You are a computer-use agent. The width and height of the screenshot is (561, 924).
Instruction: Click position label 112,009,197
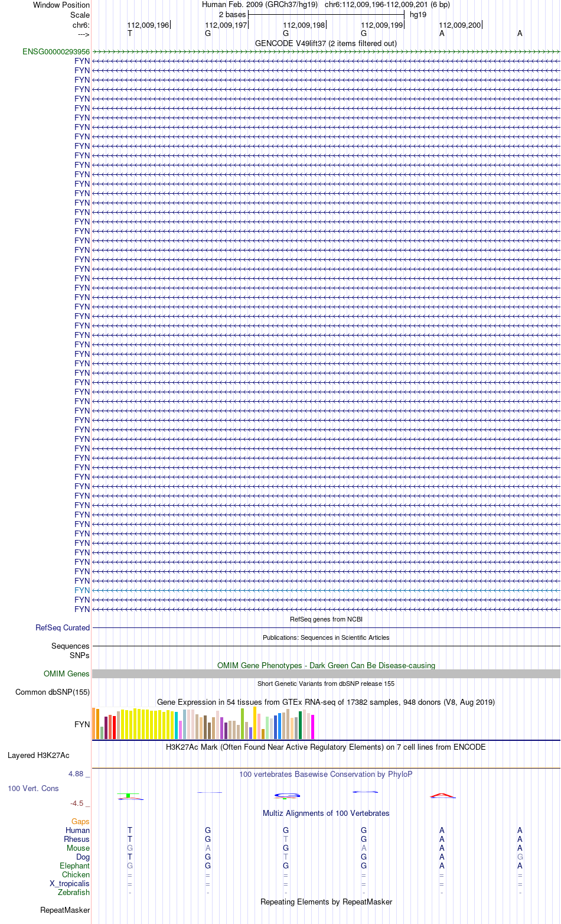pos(226,25)
